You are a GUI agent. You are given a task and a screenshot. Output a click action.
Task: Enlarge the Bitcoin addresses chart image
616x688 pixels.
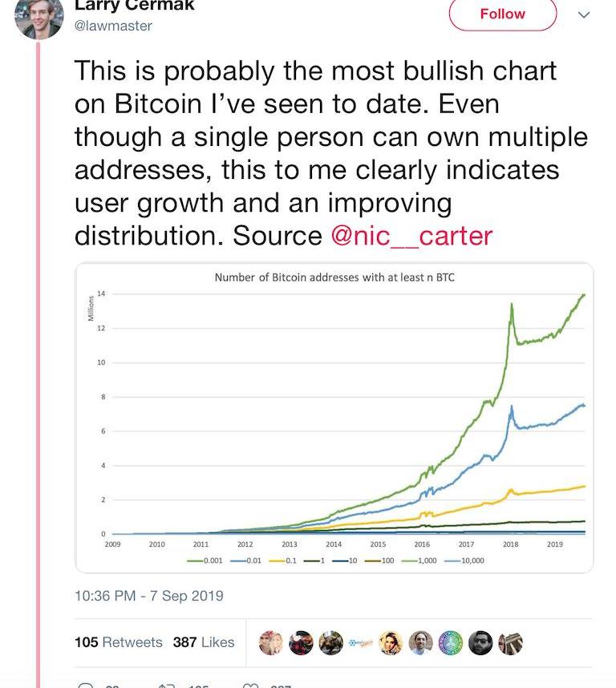[334, 417]
